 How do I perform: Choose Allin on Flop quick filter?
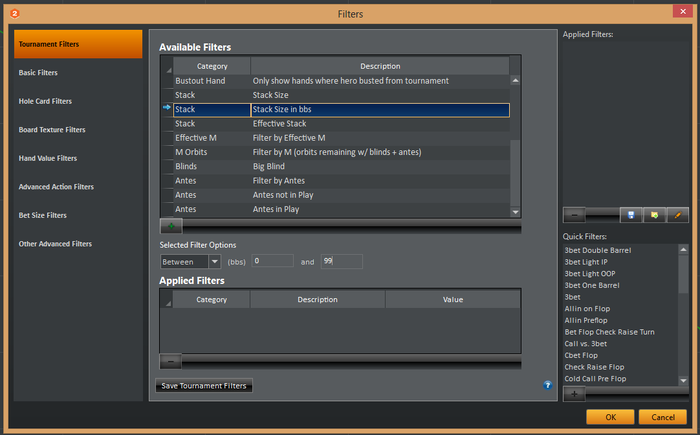(x=587, y=309)
